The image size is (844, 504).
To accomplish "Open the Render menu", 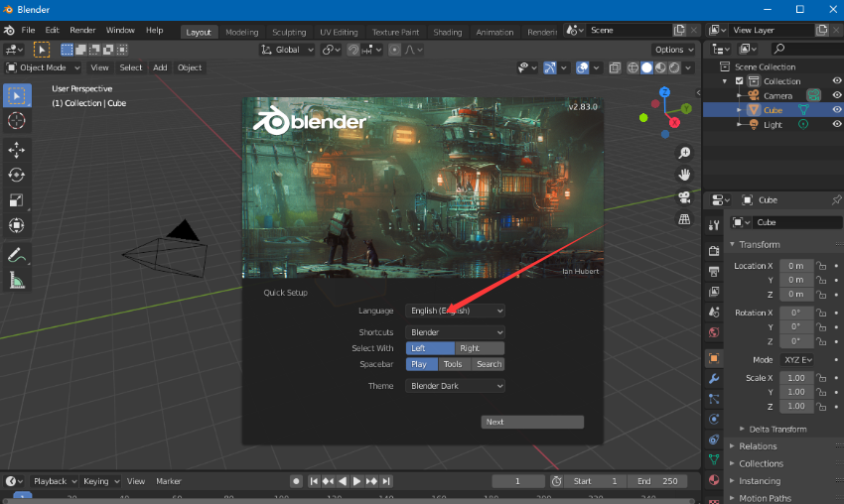I will click(83, 31).
